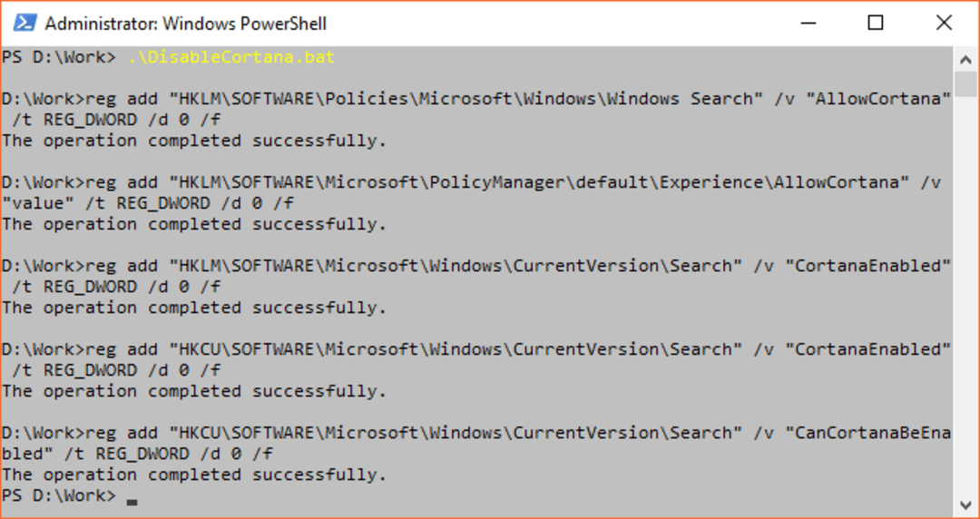Click the scrollbar down arrow
Screen dimensions: 980x519
tap(965, 504)
